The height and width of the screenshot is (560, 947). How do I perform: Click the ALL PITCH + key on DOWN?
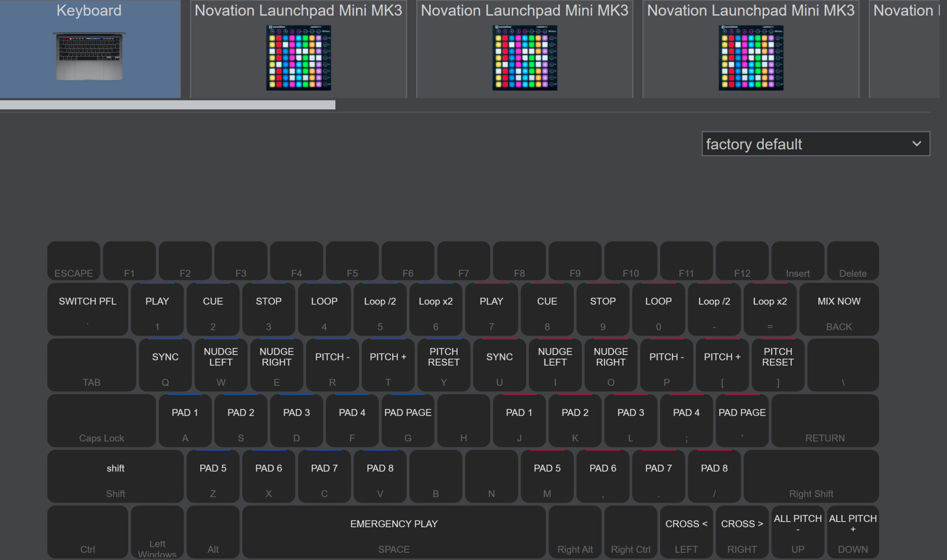[x=853, y=532]
